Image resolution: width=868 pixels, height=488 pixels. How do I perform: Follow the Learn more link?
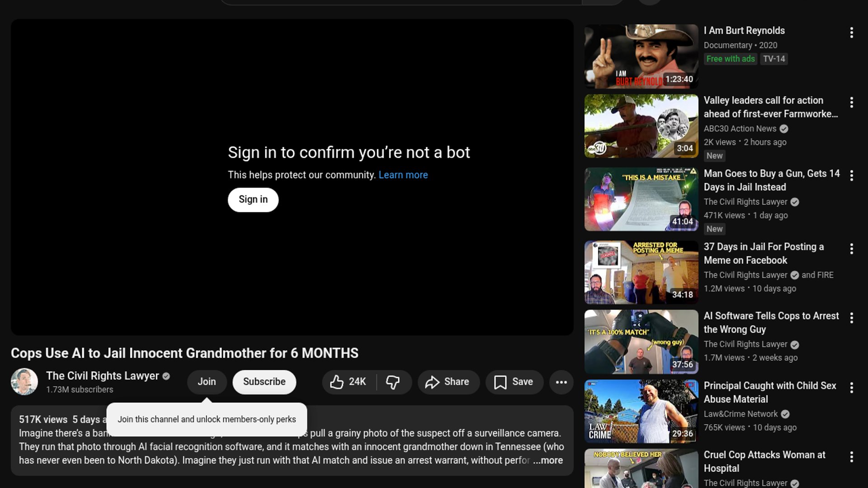[x=403, y=175]
